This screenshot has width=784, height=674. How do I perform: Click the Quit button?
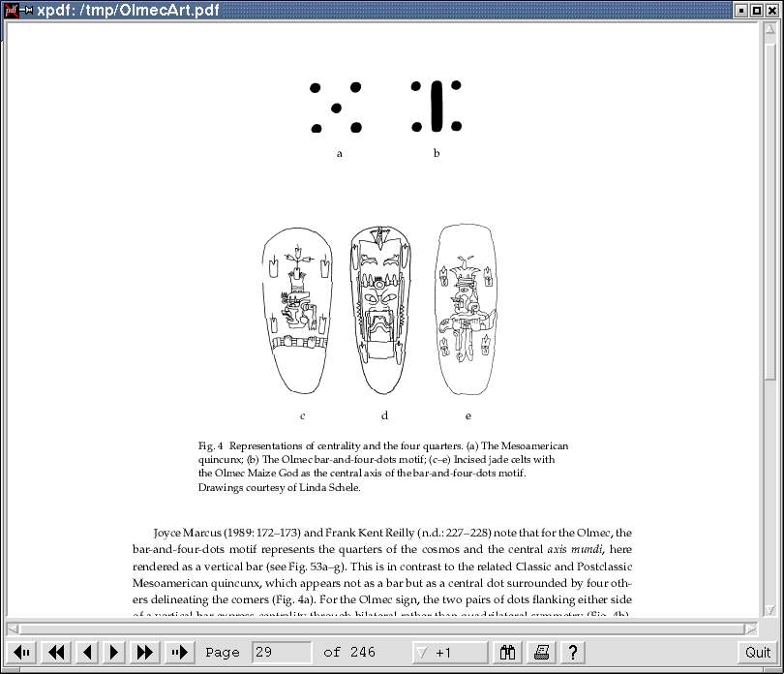758,652
